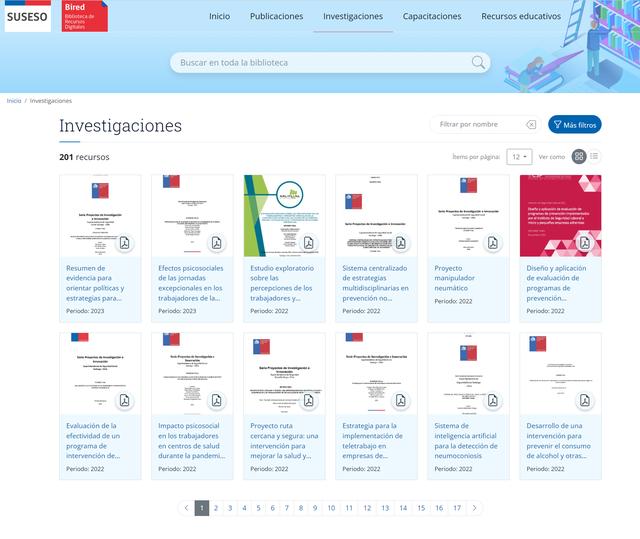Click PDF icon on Efectos psicosociales card
This screenshot has height=539, width=640.
pos(217,243)
